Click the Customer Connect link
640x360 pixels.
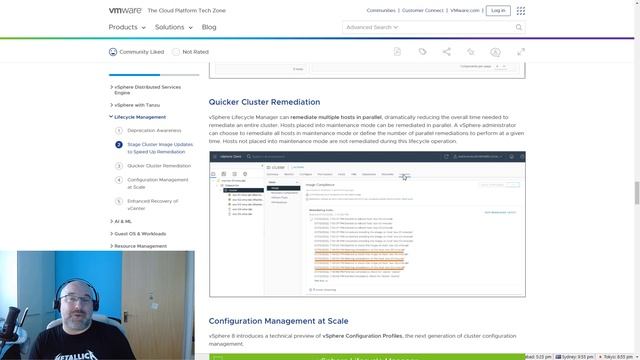click(x=422, y=11)
